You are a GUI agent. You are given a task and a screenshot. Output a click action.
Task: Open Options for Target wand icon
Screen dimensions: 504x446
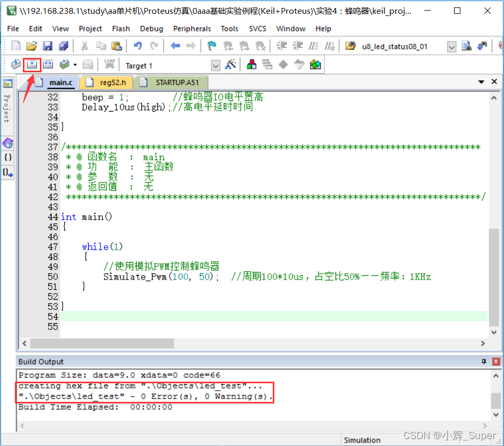(230, 64)
